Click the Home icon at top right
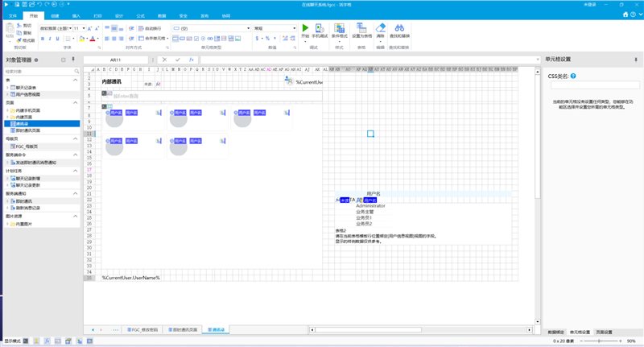 point(625,14)
